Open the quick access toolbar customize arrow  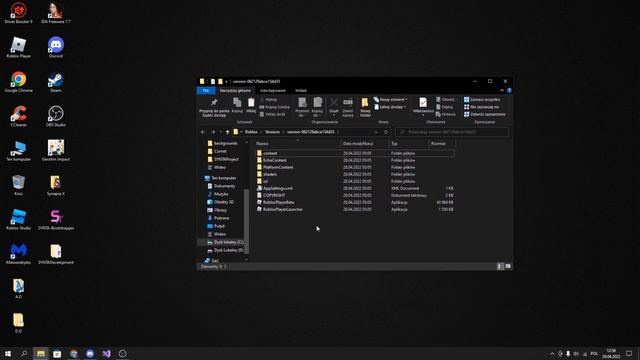tap(226, 82)
